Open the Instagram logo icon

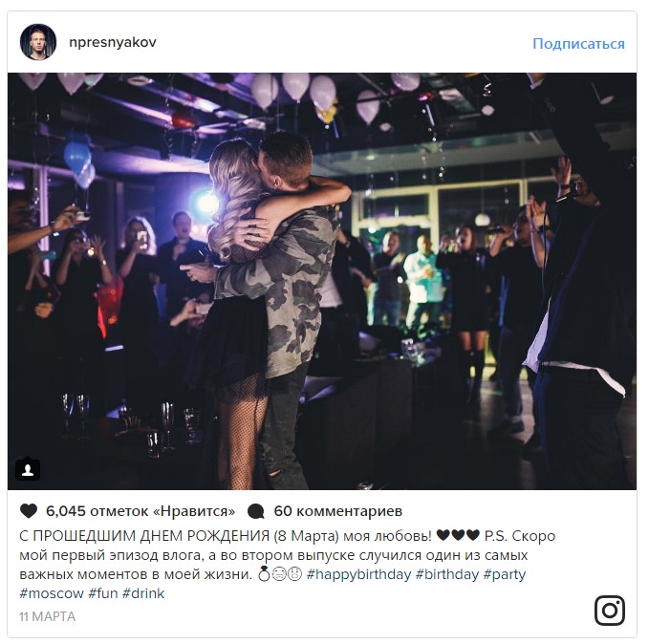click(610, 611)
